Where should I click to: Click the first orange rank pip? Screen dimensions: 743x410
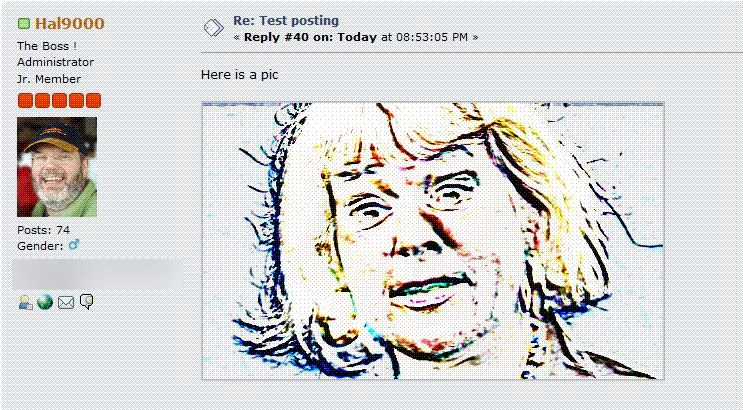pos(25,100)
